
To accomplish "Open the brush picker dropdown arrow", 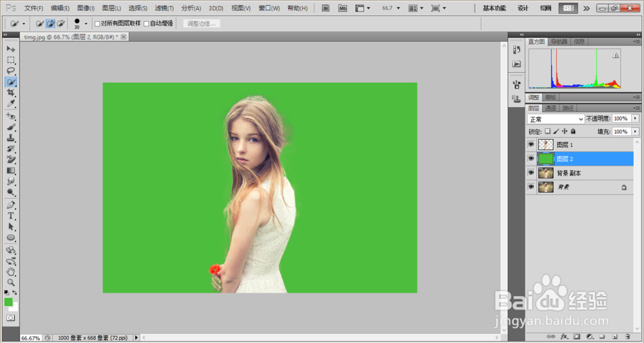I will (x=86, y=24).
